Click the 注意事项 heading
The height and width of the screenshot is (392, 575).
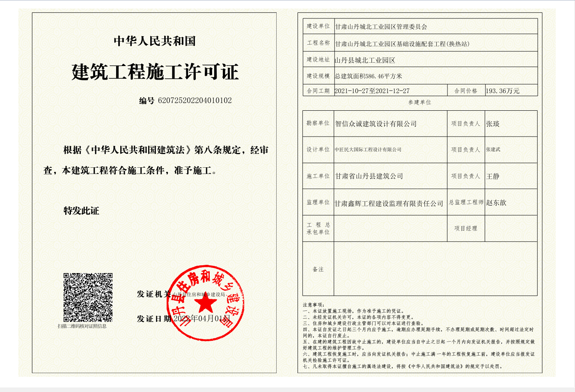(x=314, y=305)
